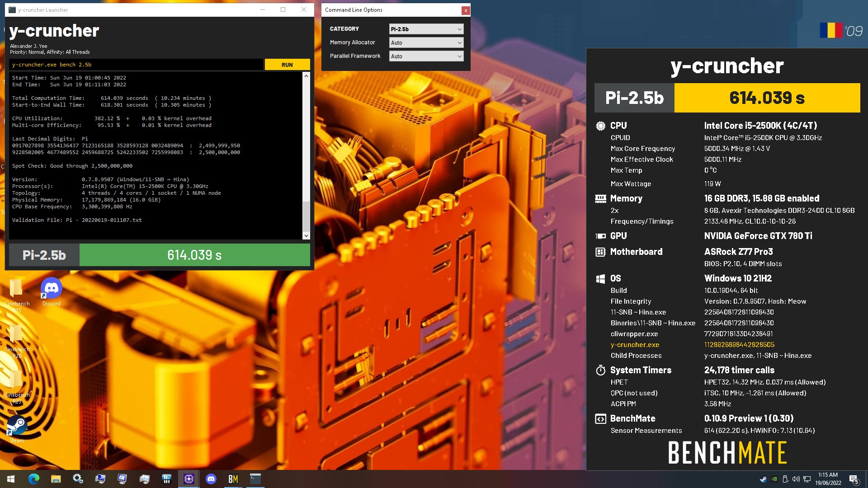Click the console scrollbar down arrow

[x=306, y=235]
